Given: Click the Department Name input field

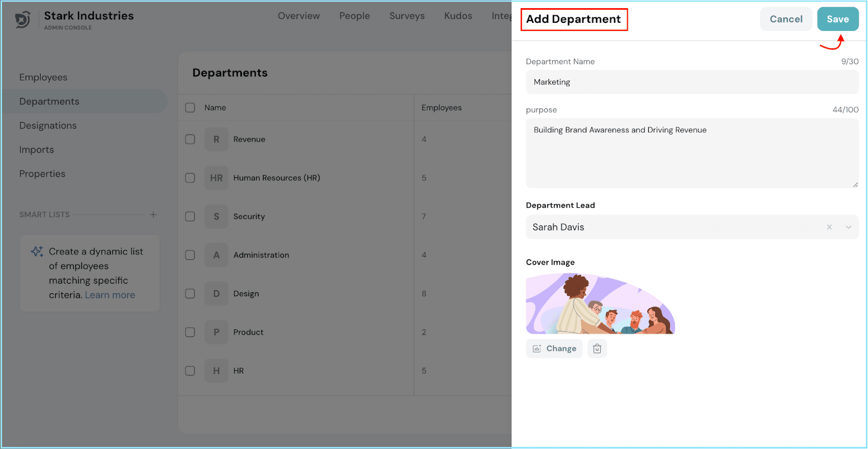Looking at the screenshot, I should [x=692, y=82].
